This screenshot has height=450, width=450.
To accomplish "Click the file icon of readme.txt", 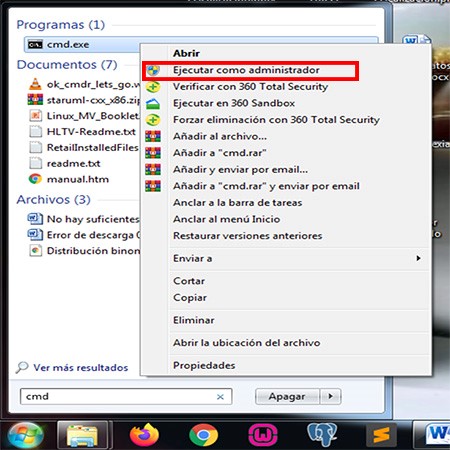I will pyautogui.click(x=36, y=163).
